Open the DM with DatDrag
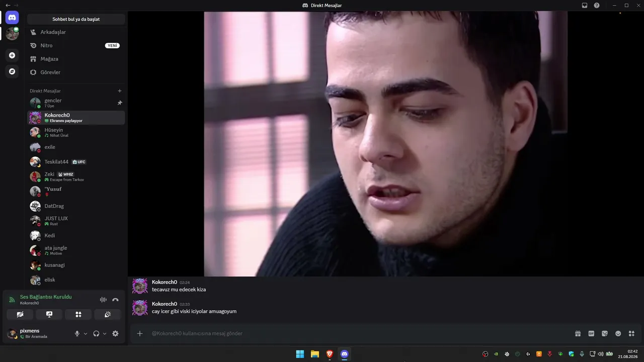 click(76, 206)
